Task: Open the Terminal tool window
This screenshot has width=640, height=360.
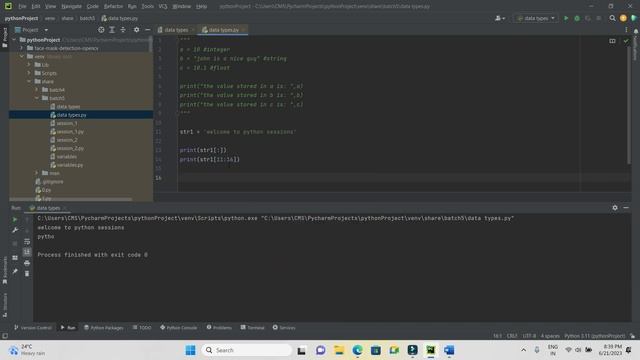Action: tap(252, 327)
